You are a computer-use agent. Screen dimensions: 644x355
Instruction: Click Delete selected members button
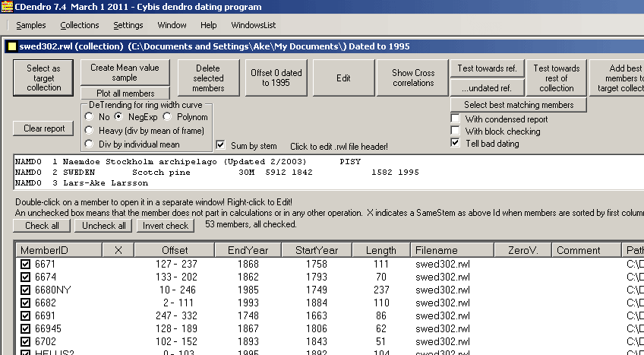pos(208,78)
